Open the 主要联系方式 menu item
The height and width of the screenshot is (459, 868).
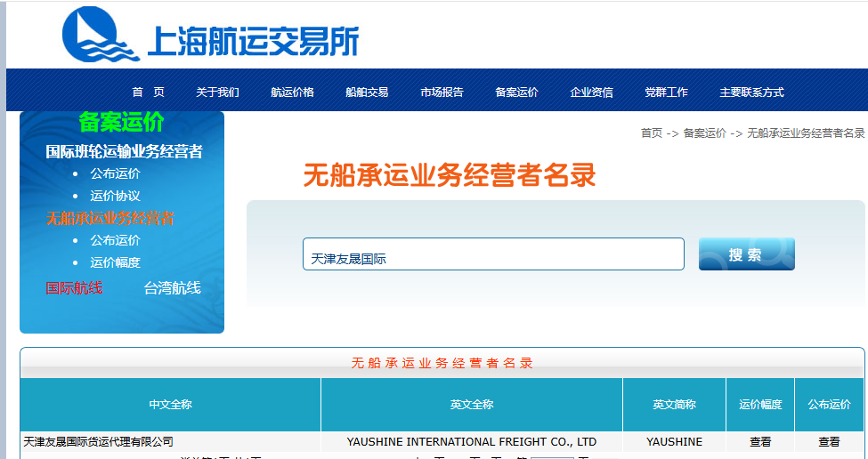point(751,93)
